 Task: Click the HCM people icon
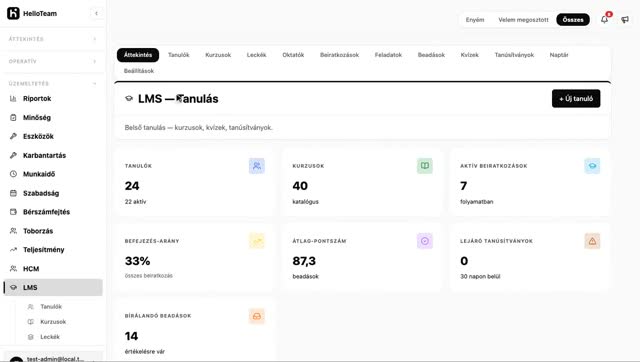coord(13,269)
